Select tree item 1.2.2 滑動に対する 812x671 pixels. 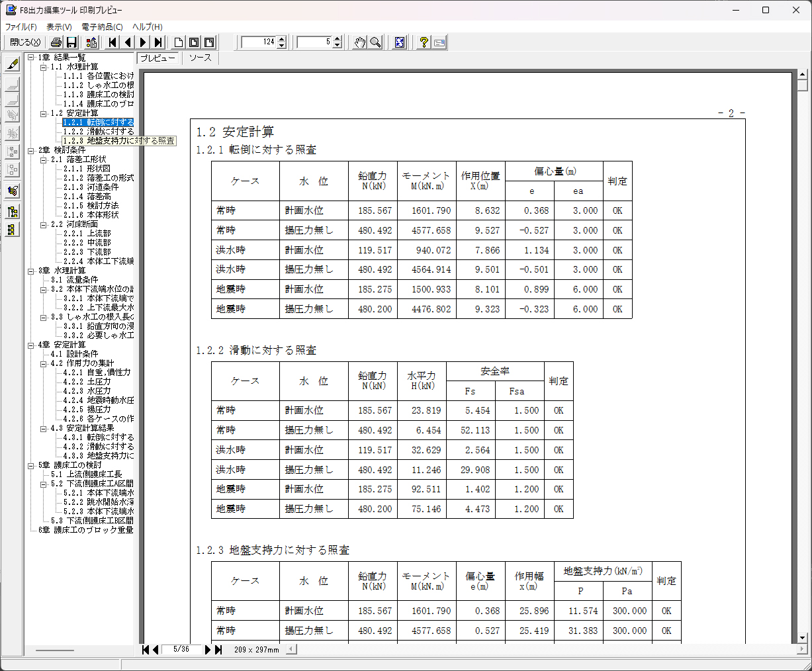[x=99, y=132]
